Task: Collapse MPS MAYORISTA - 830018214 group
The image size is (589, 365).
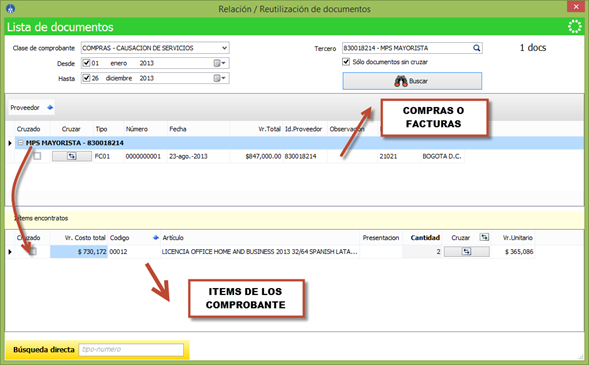Action: pos(21,143)
